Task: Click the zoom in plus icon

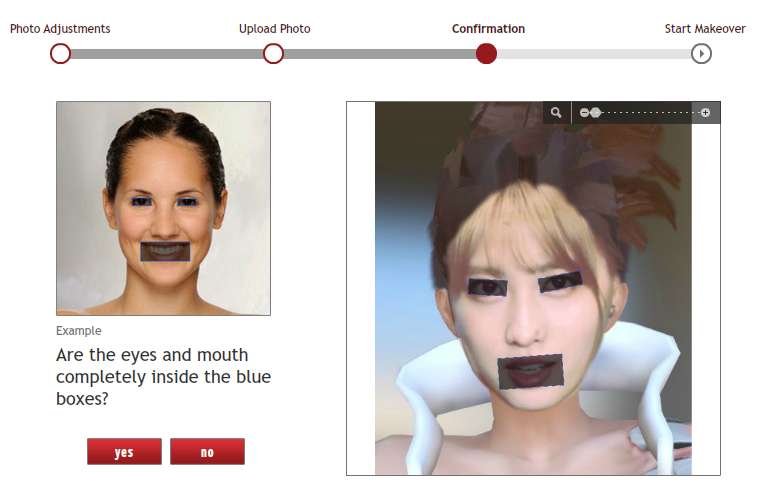Action: pyautogui.click(x=705, y=112)
